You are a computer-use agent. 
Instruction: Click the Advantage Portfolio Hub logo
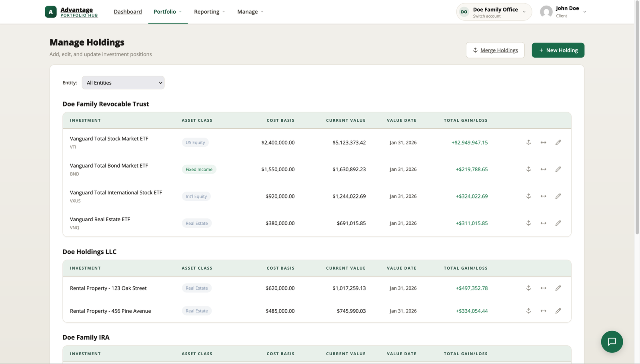click(x=71, y=12)
